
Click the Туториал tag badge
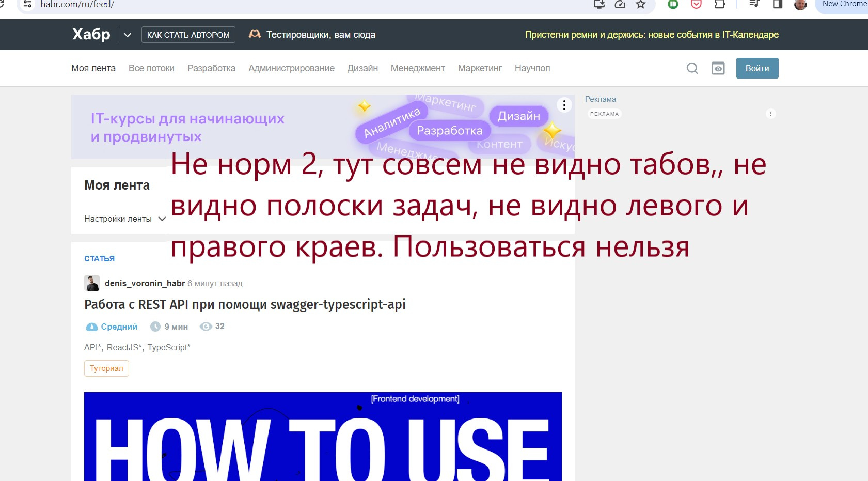click(106, 368)
